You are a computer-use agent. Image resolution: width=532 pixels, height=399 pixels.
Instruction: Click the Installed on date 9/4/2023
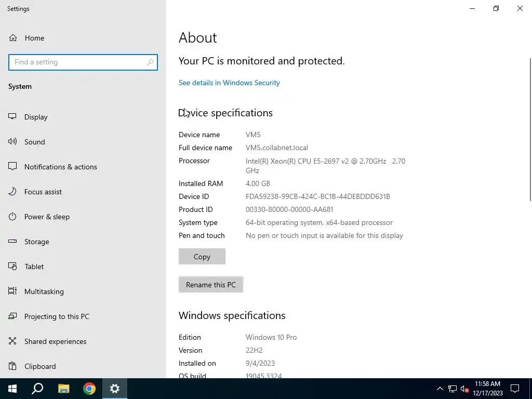[x=260, y=363]
